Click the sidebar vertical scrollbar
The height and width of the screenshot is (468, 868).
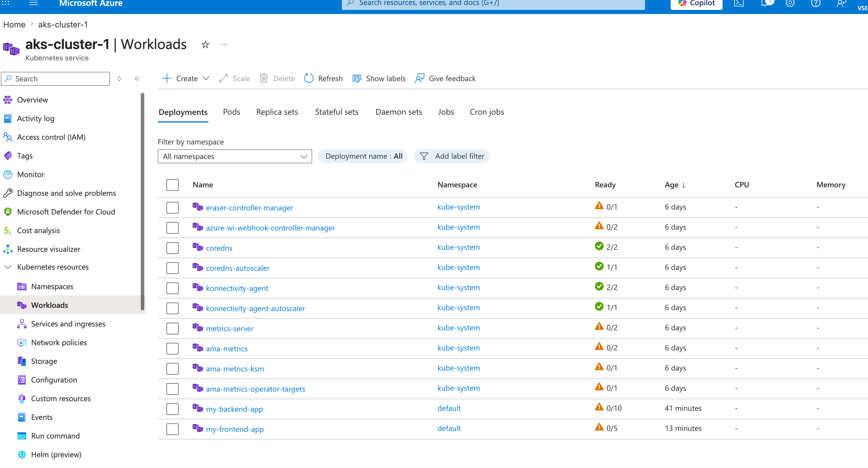pos(143,202)
